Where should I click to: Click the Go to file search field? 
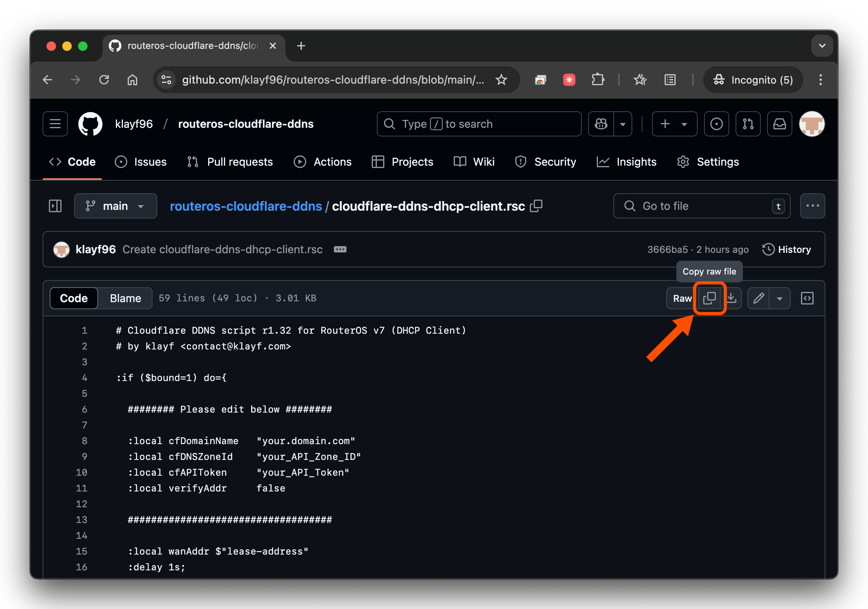click(x=702, y=206)
